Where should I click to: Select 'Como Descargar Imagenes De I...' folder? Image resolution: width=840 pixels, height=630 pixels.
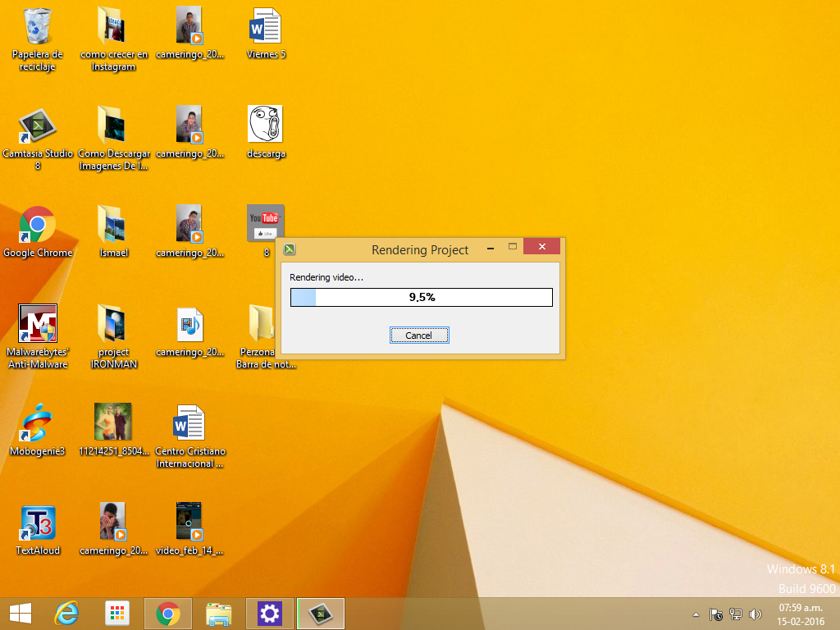(113, 139)
